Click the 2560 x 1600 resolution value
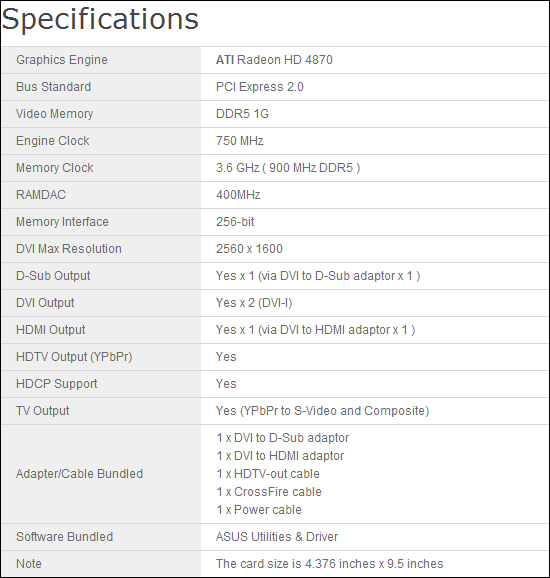The image size is (550, 578). click(x=249, y=249)
